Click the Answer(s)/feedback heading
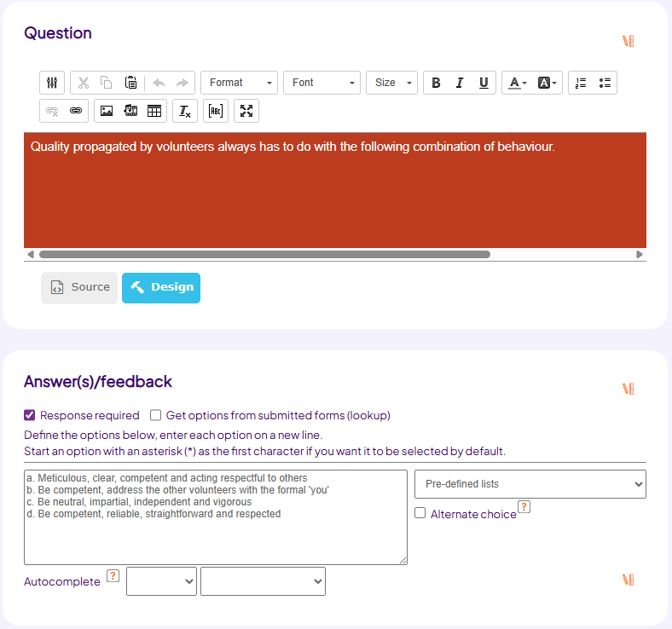The height and width of the screenshot is (629, 672). click(98, 382)
